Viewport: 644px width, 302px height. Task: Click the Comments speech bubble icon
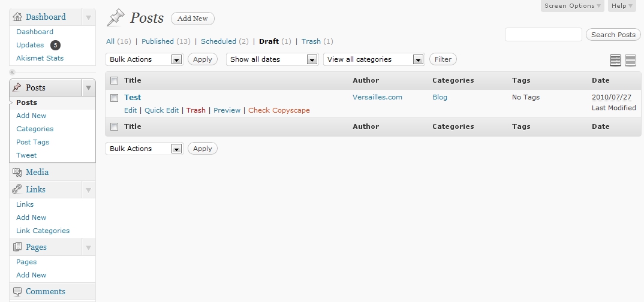[17, 291]
